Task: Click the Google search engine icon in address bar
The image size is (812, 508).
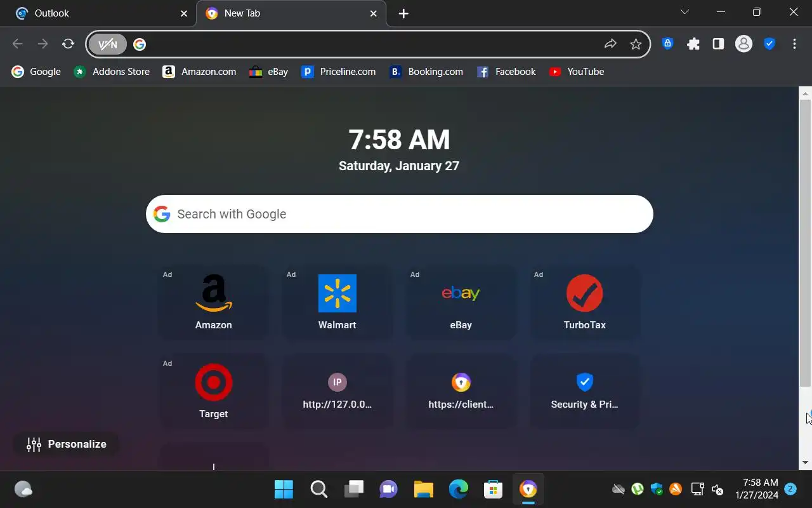Action: 140,44
